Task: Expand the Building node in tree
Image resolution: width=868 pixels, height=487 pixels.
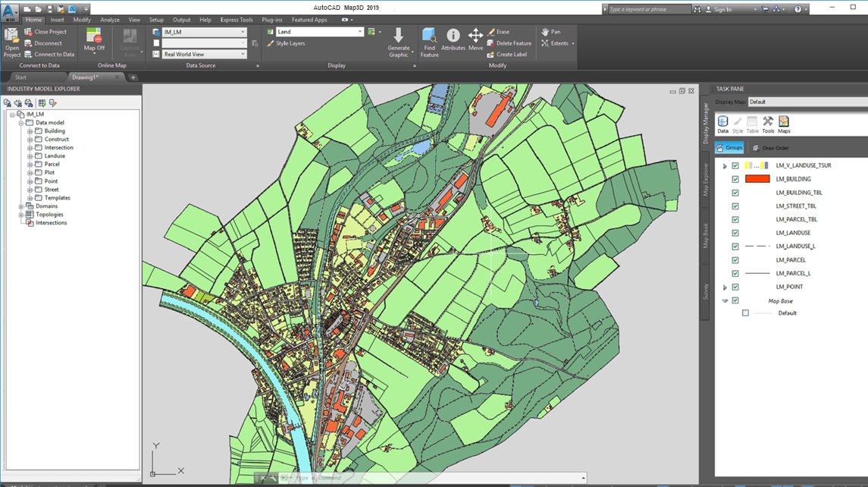Action: tap(30, 131)
